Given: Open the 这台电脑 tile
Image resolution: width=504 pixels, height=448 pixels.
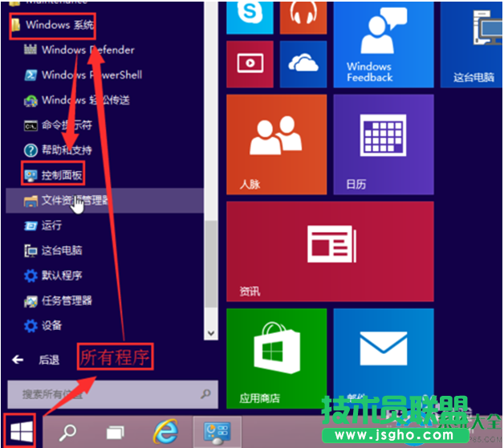Looking at the screenshot, I should click(471, 44).
